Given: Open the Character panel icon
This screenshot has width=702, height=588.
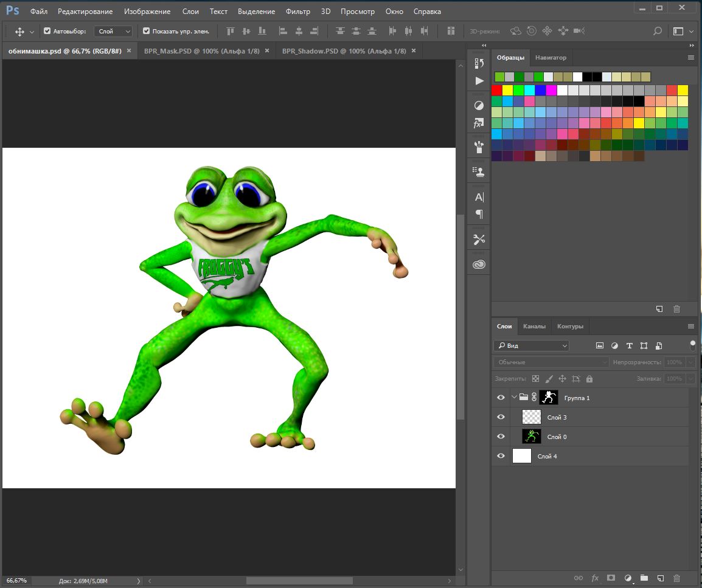Looking at the screenshot, I should 479,197.
